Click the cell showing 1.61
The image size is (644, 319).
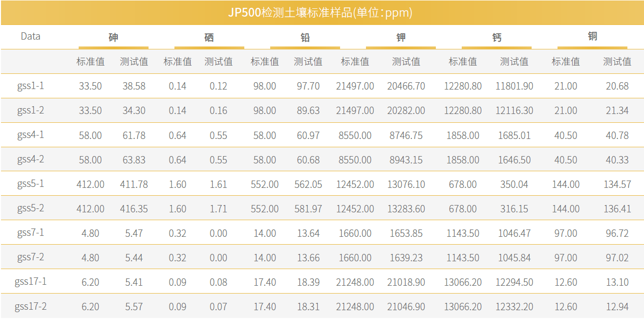point(218,184)
